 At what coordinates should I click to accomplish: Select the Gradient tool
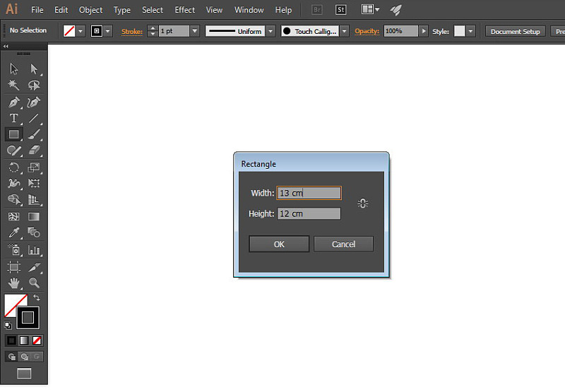point(34,217)
